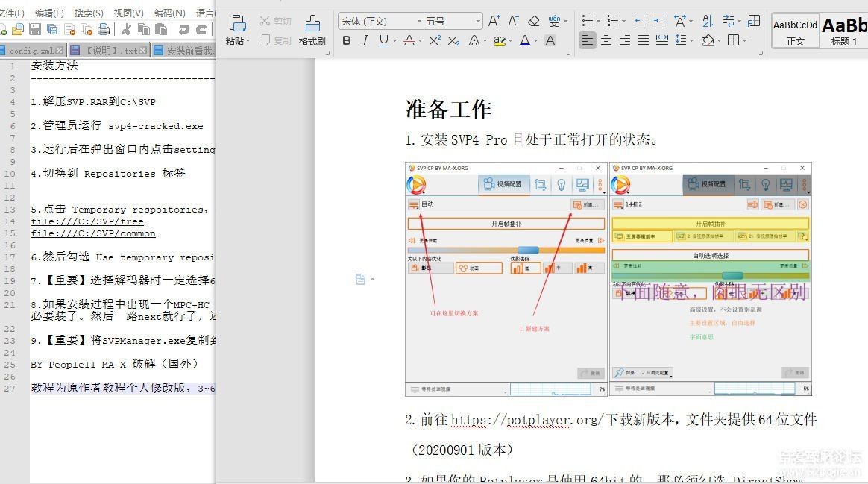
Task: Toggle Italic formatting in the ribbon
Action: 365,40
